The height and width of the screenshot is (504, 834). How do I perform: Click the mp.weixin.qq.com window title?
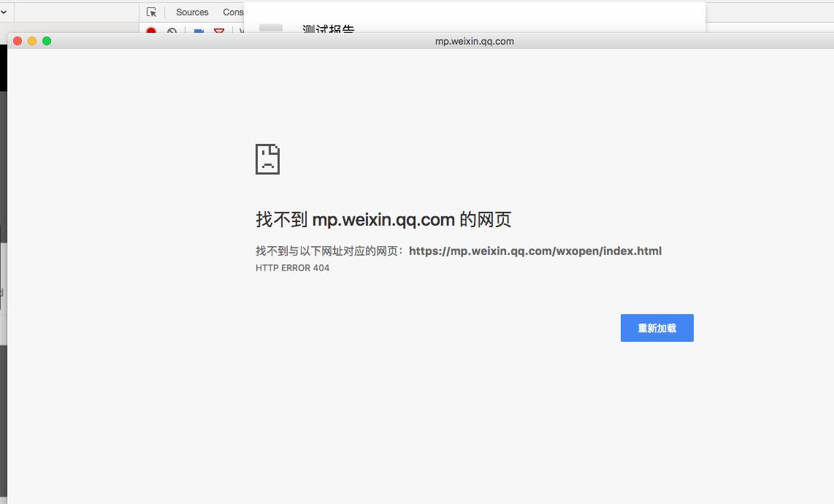point(475,41)
